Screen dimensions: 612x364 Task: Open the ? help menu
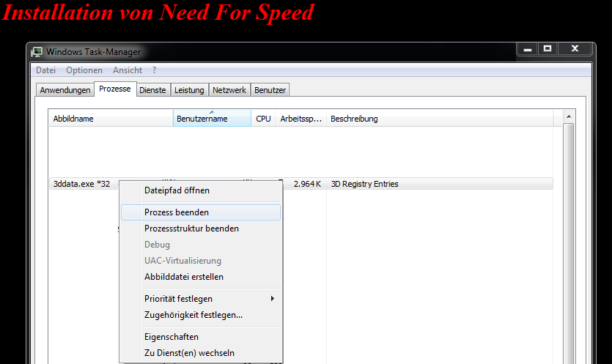point(154,70)
